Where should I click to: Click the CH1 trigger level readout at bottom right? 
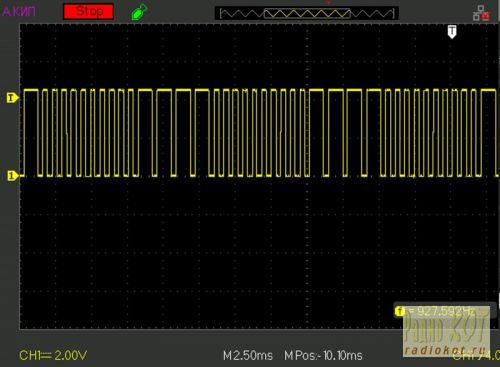476,355
